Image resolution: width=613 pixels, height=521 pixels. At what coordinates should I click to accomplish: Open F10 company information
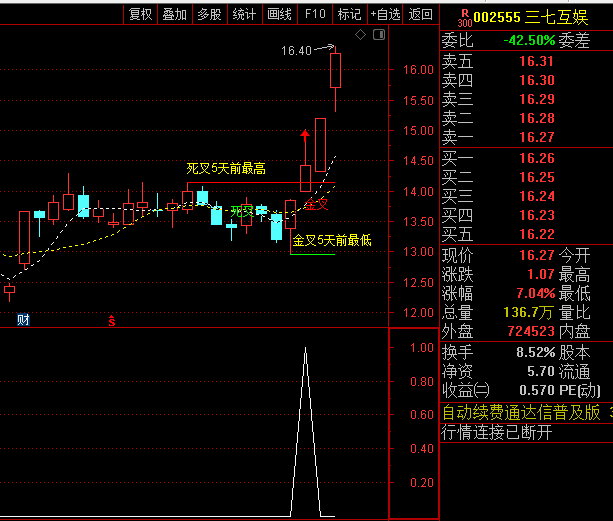(x=315, y=14)
